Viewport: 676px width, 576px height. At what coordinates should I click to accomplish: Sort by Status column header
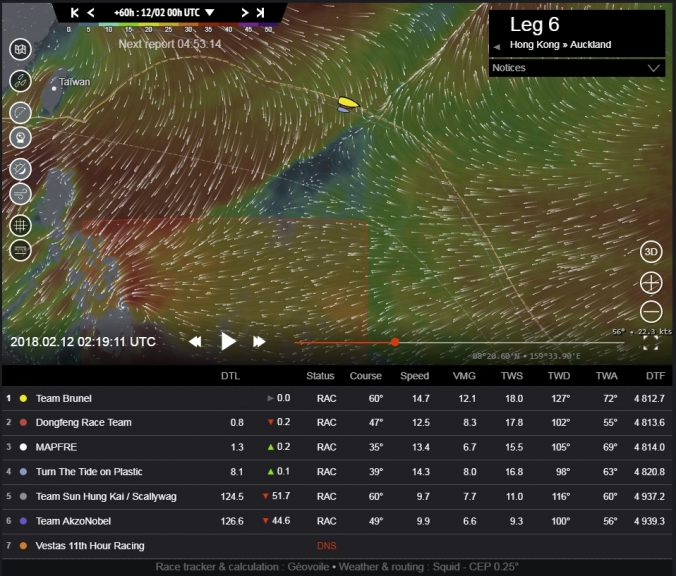pos(320,376)
